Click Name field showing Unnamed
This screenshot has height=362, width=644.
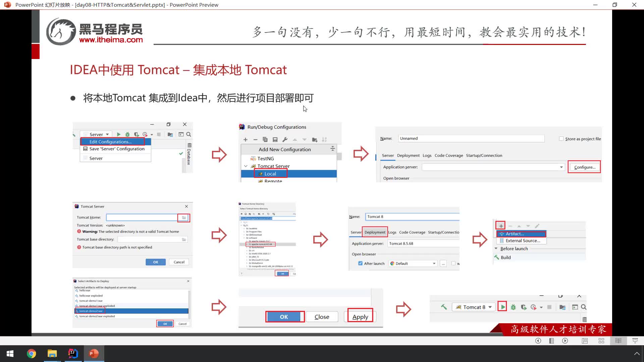471,138
